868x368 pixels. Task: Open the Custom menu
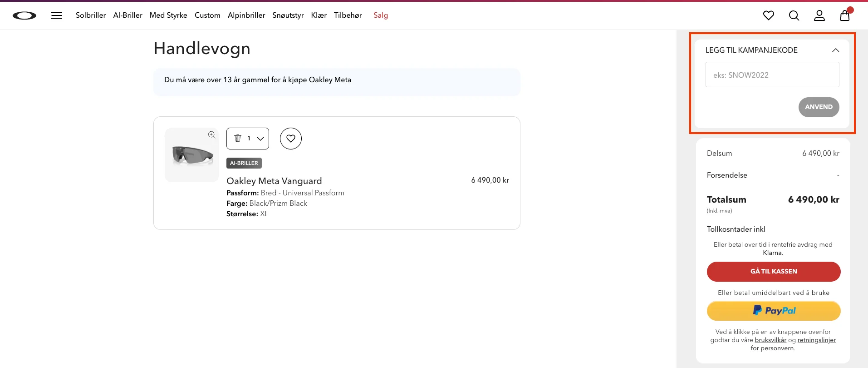(207, 15)
